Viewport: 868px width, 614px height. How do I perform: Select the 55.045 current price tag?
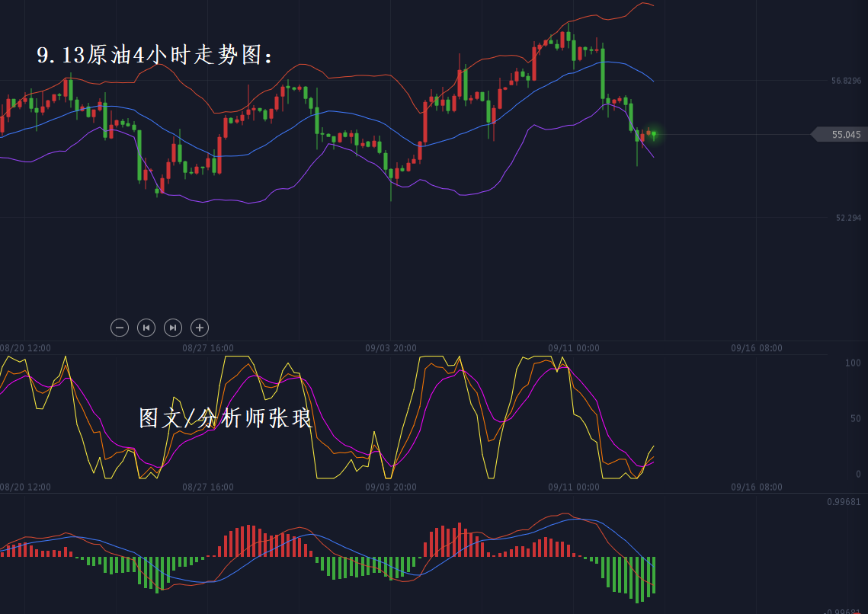(x=841, y=135)
